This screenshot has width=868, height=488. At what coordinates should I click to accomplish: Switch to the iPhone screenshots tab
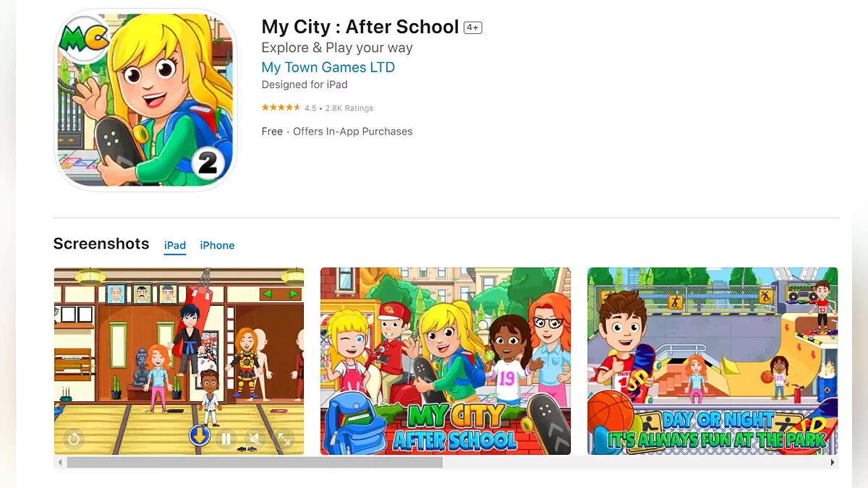tap(217, 245)
